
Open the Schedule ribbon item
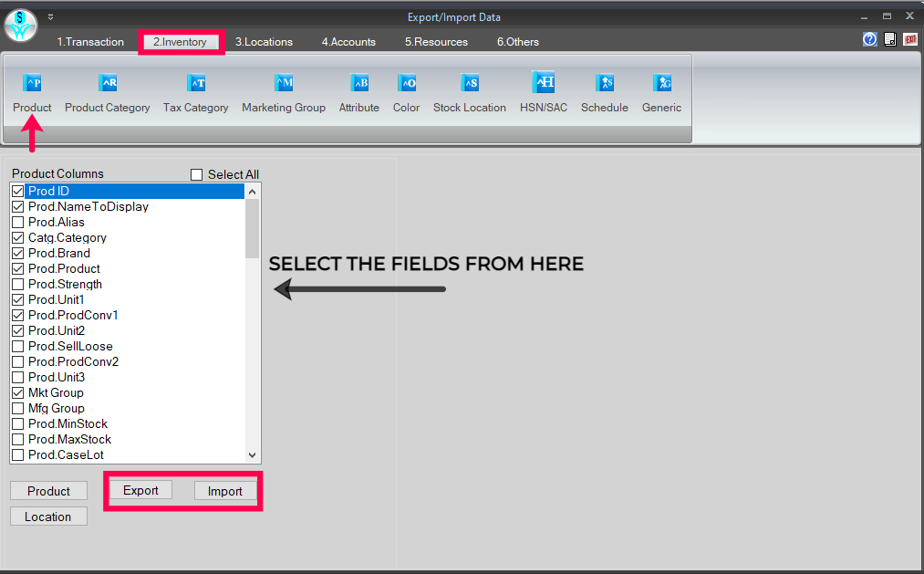coord(605,92)
